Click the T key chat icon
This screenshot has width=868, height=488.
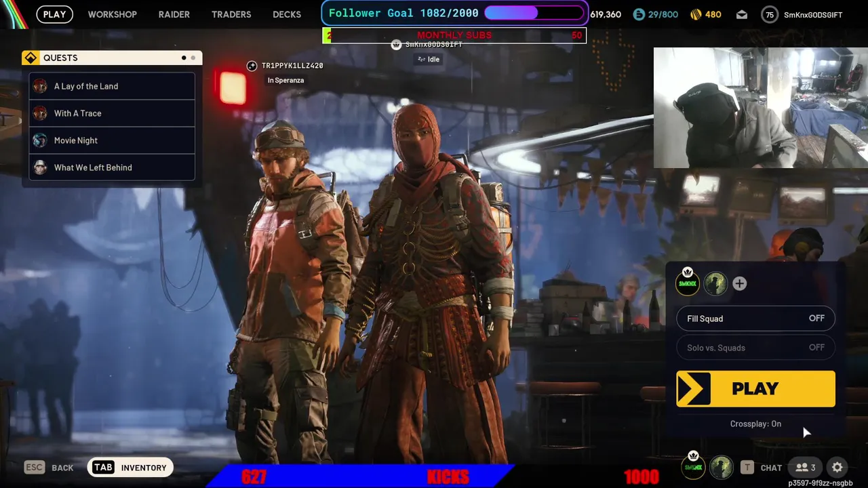[747, 468]
